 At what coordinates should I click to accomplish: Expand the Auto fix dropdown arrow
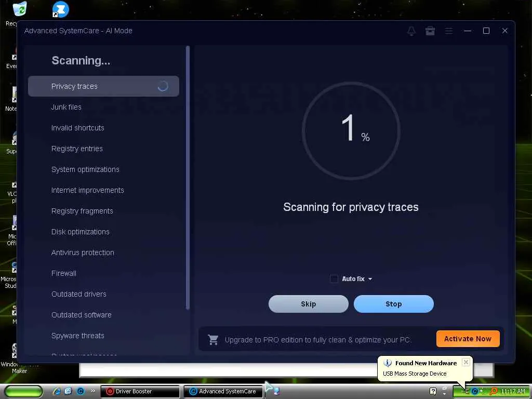coord(370,279)
